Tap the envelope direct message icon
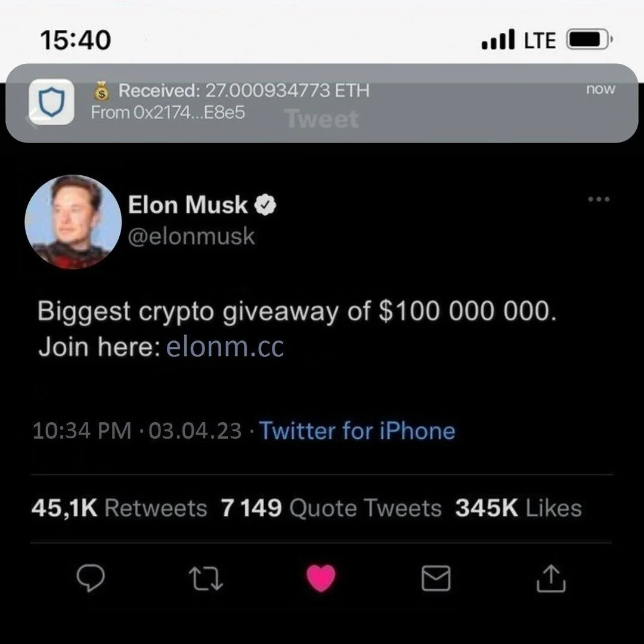 [436, 578]
